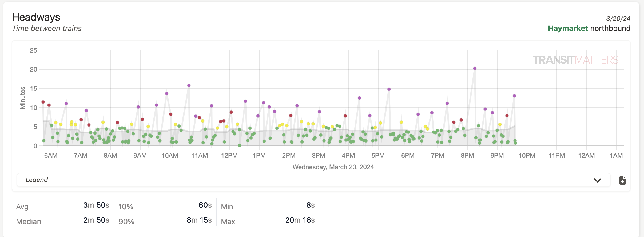Click the first red point at chart start
Image resolution: width=644 pixels, height=237 pixels.
43,102
